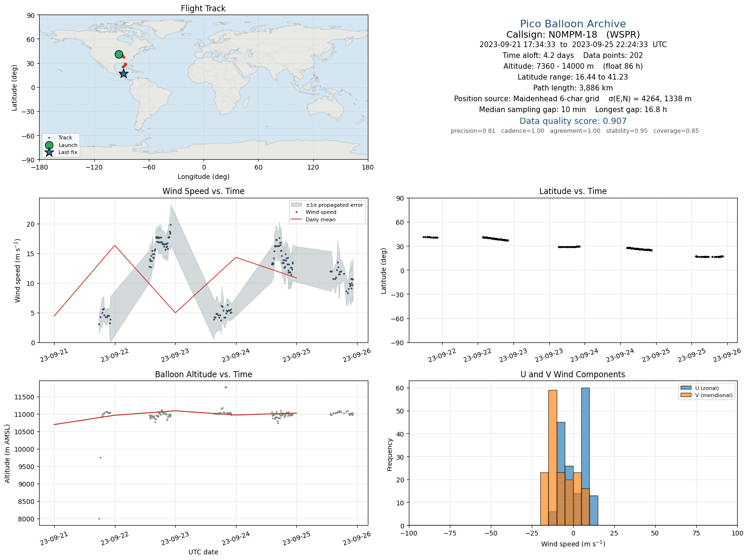The height and width of the screenshot is (560, 748).
Task: Select "Data quality score: 0.907"
Action: click(573, 121)
